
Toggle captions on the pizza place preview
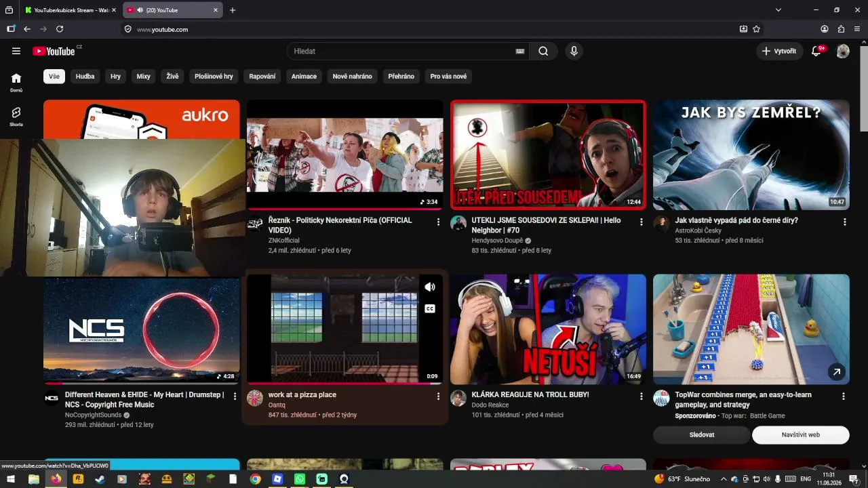[430, 309]
